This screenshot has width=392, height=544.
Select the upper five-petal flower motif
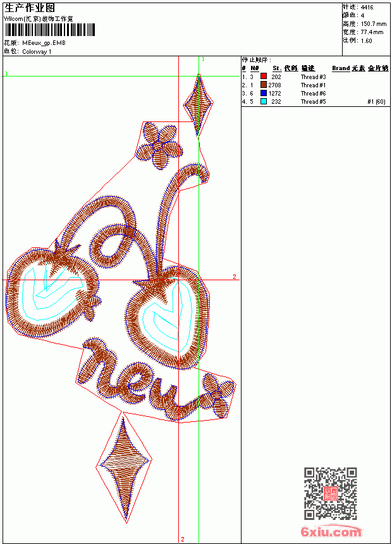pyautogui.click(x=159, y=145)
